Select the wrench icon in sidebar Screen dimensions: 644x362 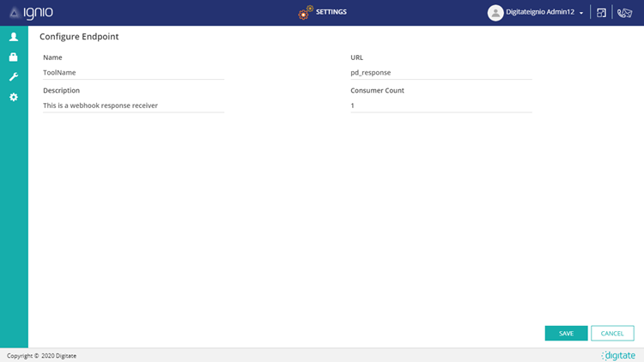(x=14, y=77)
